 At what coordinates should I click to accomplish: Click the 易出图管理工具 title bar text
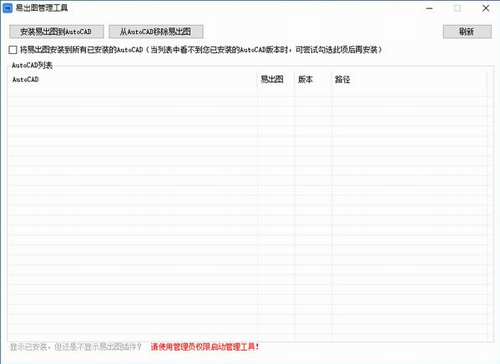click(x=42, y=8)
